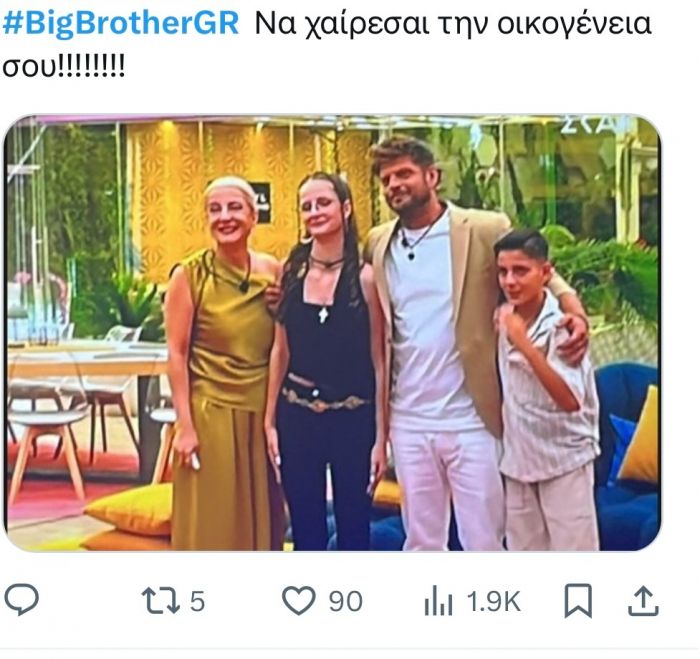Click the 1.9K views count
Viewport: 700px width, 659px height.
pyautogui.click(x=494, y=601)
